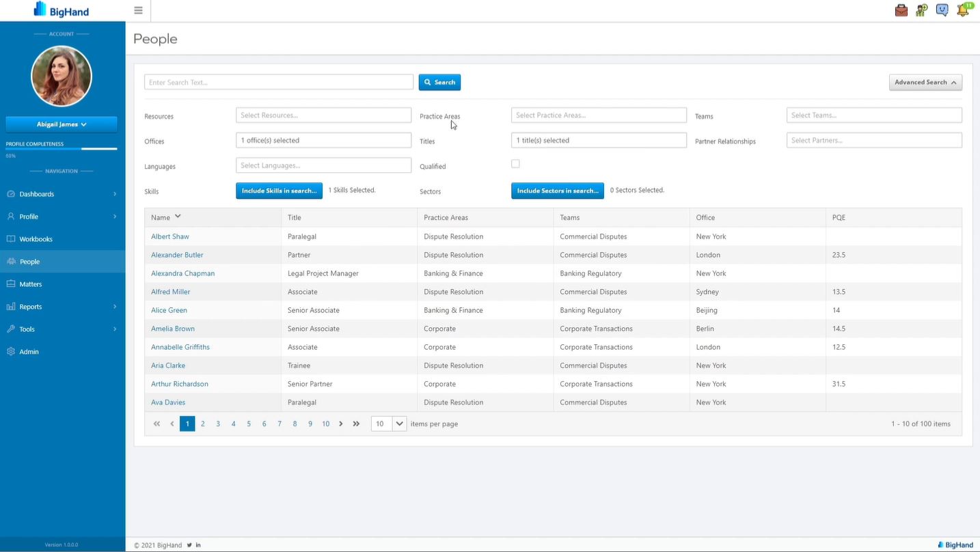The width and height of the screenshot is (980, 552).
Task: Click the BigHand Twitter icon in the footer
Action: 189,544
